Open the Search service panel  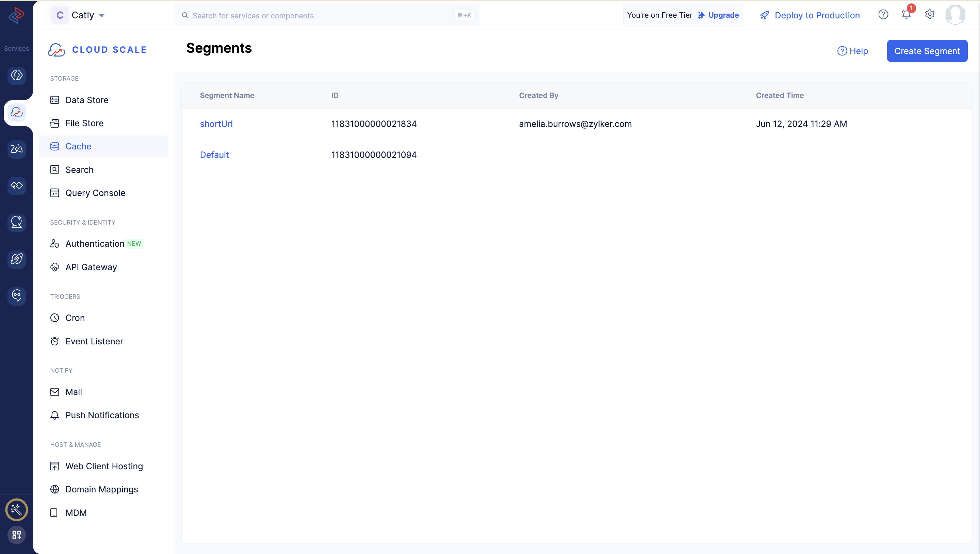pos(79,169)
